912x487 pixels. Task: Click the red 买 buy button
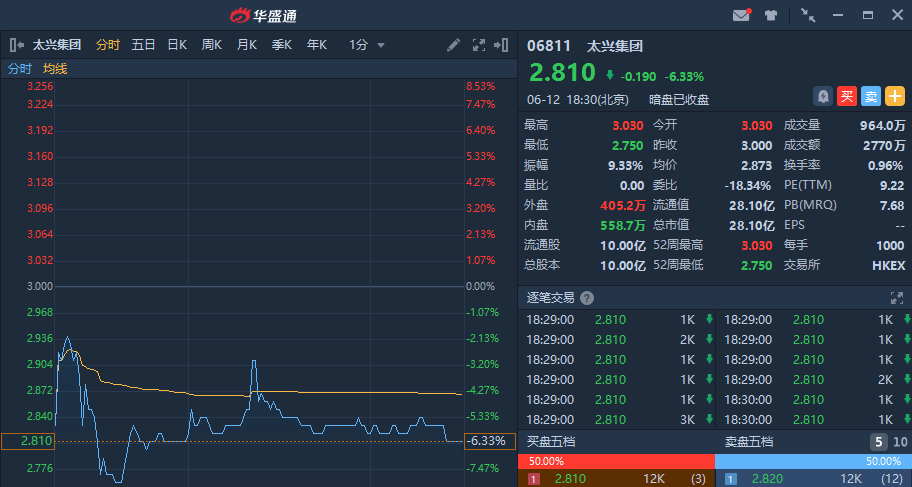coord(847,96)
